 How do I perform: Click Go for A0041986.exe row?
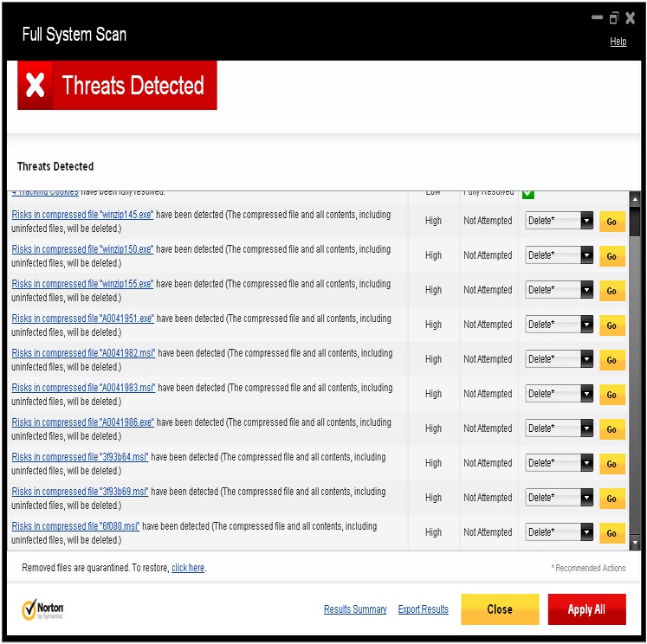(612, 429)
